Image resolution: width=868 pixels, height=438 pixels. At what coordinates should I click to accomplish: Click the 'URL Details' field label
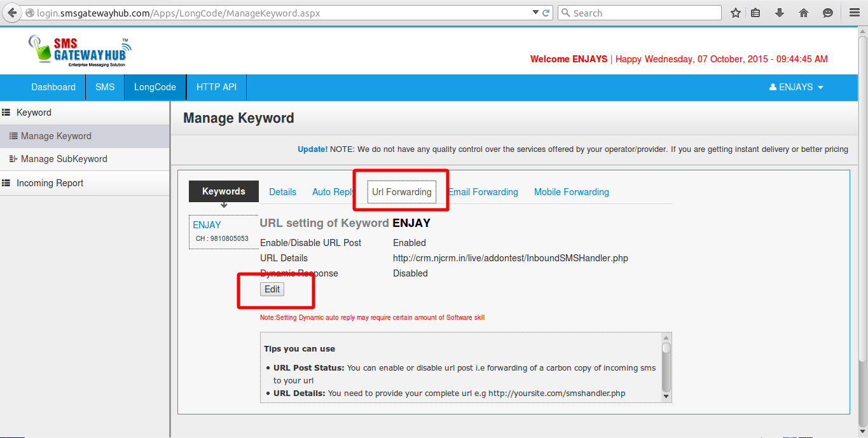(284, 258)
